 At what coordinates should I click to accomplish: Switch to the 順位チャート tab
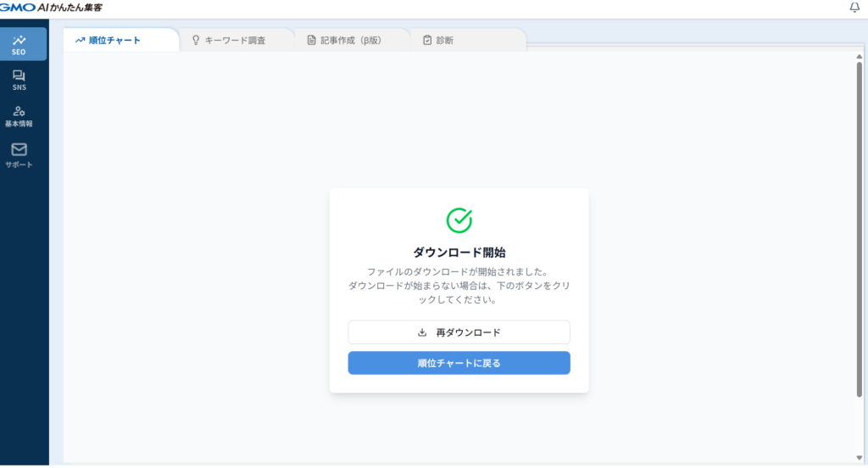pyautogui.click(x=114, y=40)
